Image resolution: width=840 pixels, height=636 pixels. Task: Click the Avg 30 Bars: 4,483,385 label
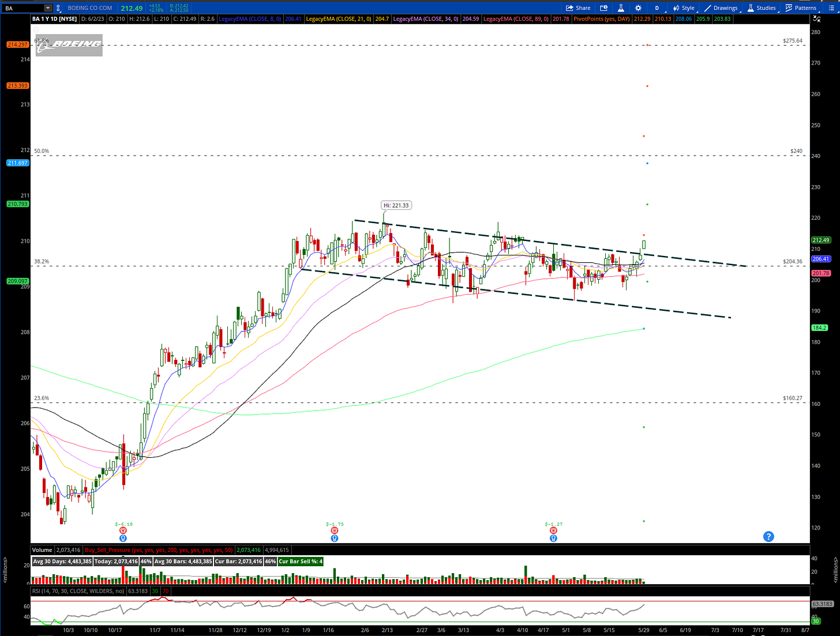click(x=183, y=561)
